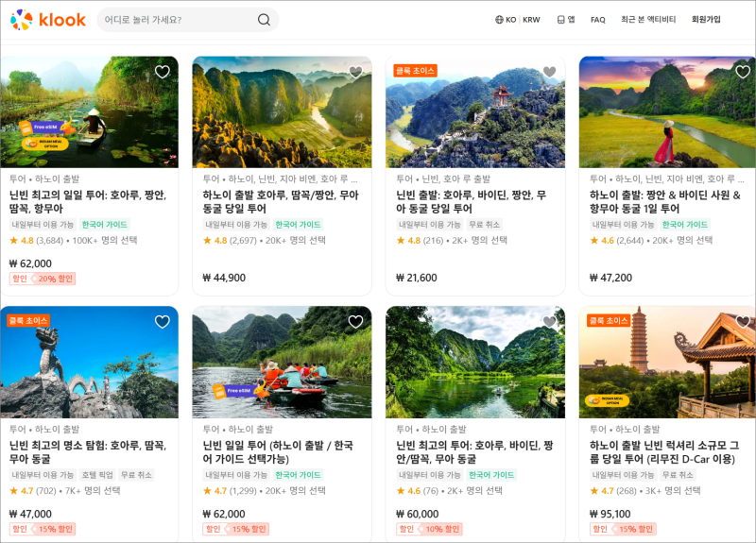Open '닌빈 출발: 호아루, 바이딘, 짱안' title

471,202
